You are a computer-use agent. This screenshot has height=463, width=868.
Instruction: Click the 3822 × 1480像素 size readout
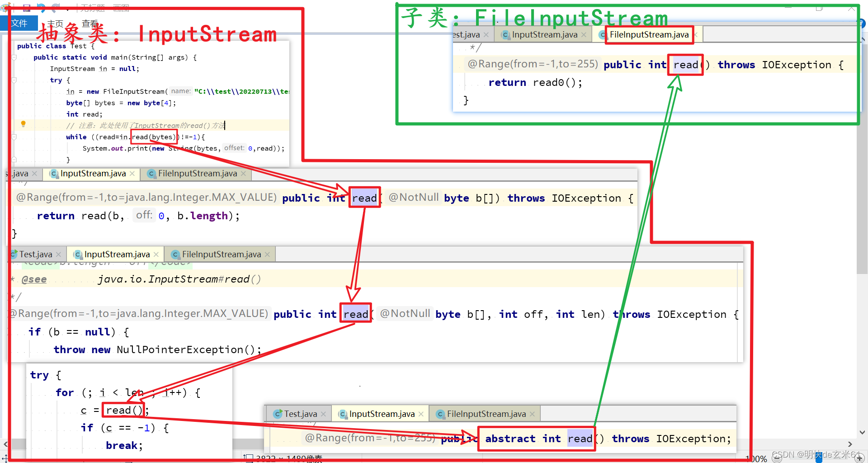click(289, 459)
